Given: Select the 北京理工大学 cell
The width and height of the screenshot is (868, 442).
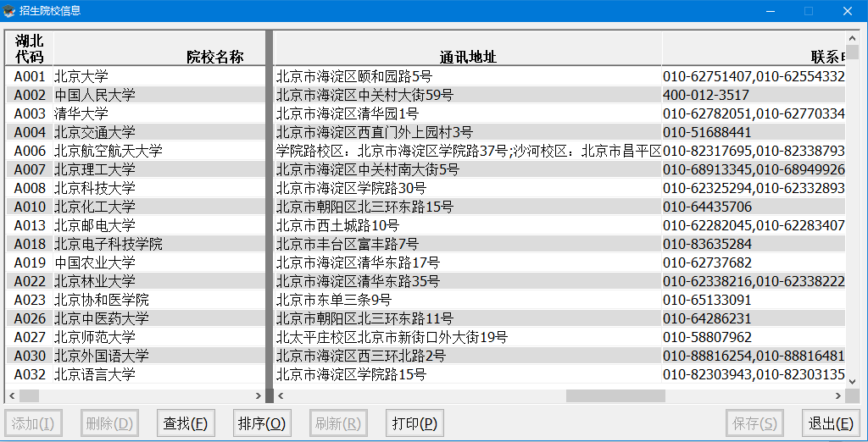Looking at the screenshot, I should (159, 170).
